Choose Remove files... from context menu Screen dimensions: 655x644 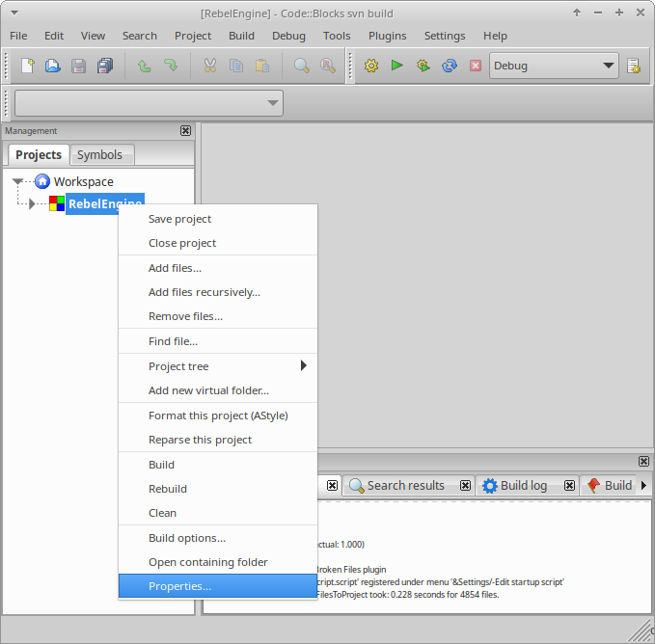218,316
